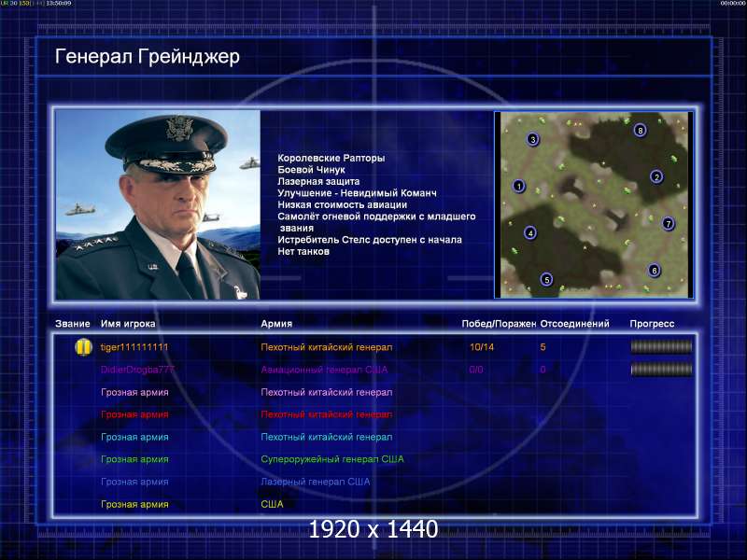Click the red Грозная армия player name

134,414
